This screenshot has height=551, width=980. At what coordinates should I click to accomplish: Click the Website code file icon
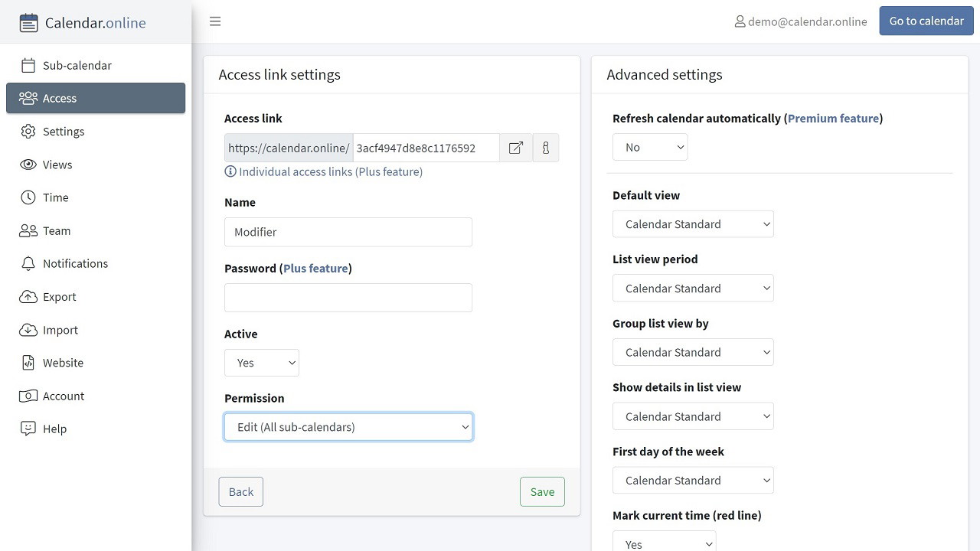tap(28, 363)
